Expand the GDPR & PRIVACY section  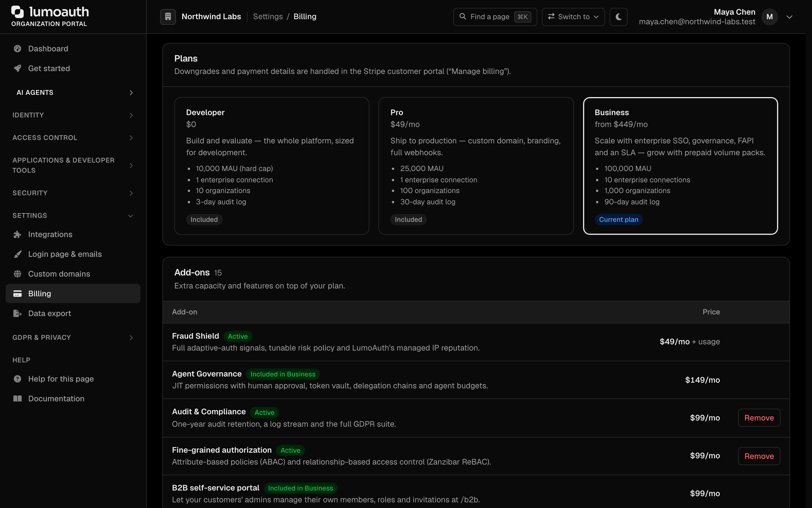[x=73, y=338]
